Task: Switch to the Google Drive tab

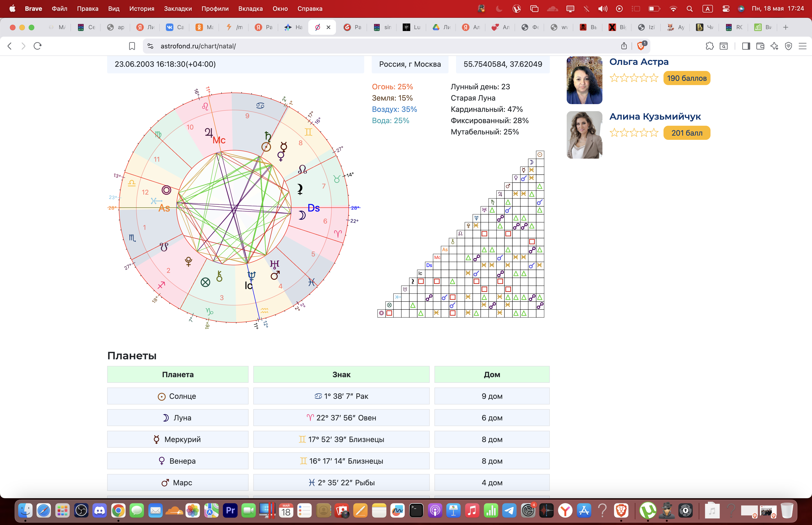Action: coord(442,27)
